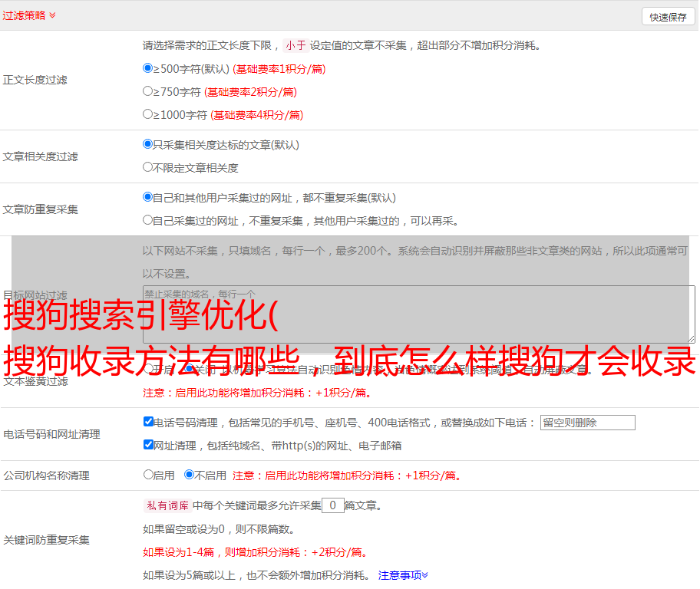Toggle 电话号码清理 checkbox

[x=149, y=422]
